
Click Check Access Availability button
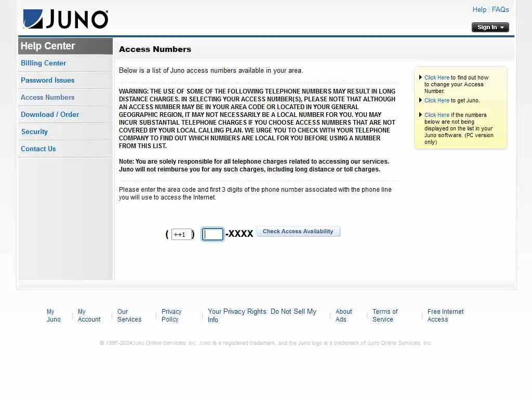[x=298, y=231]
